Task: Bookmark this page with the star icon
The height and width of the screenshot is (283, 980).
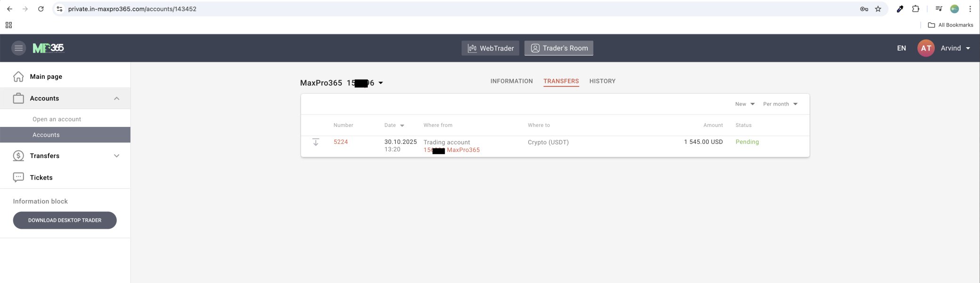Action: (878, 9)
